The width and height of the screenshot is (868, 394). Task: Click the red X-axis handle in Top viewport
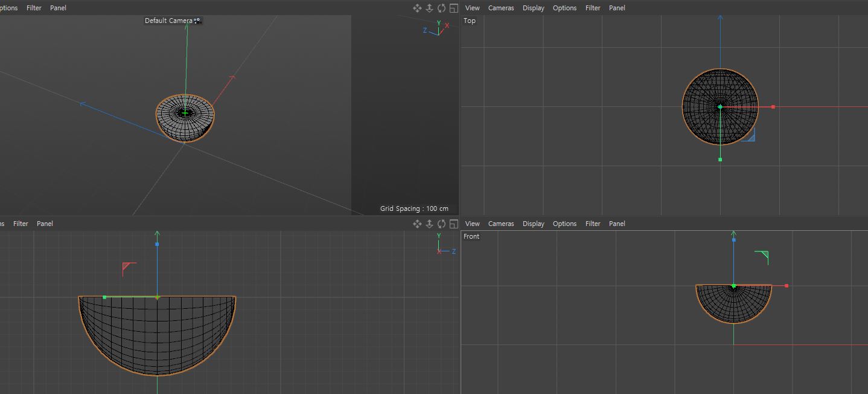coord(773,107)
